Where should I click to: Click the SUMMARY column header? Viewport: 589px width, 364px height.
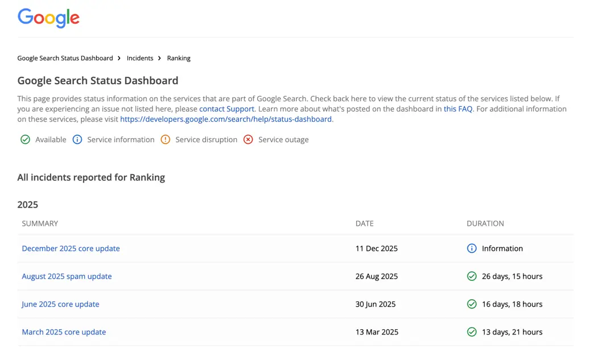click(x=40, y=224)
